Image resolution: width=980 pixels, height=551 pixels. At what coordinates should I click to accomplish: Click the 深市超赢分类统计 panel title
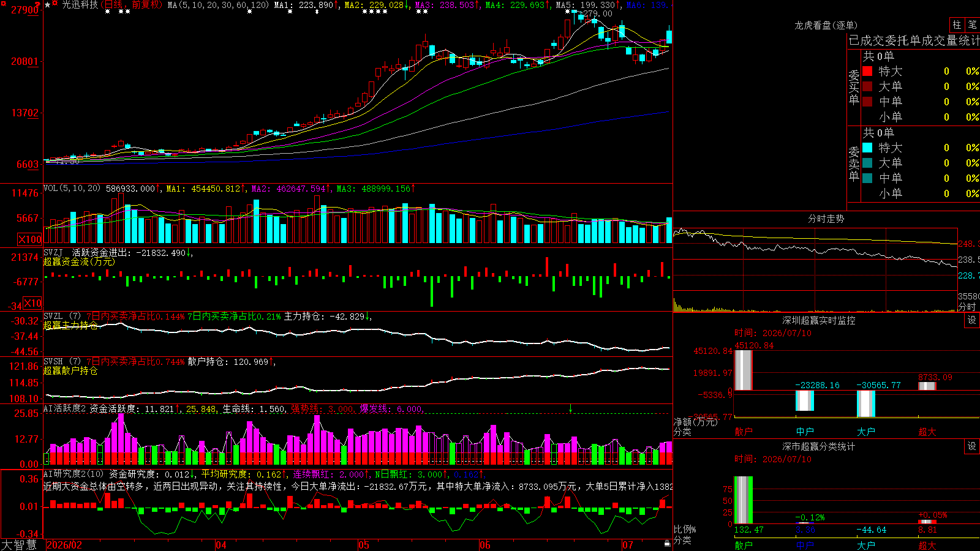(818, 446)
